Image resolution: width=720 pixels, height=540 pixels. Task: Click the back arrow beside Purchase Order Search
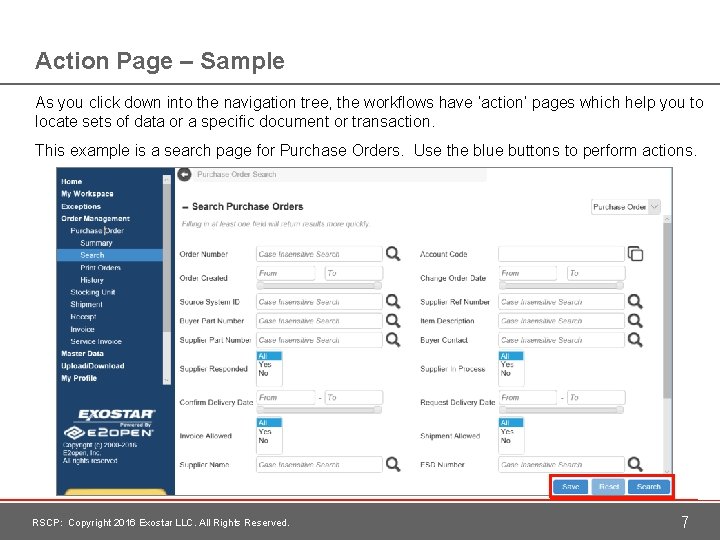[185, 175]
